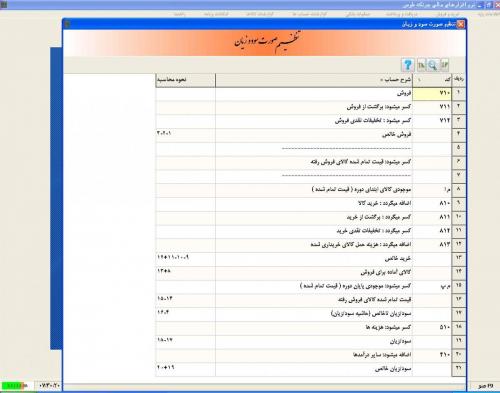Viewport: 500px width, 393px height.
Task: Click the 18-17 formula cell
Action: coord(185,342)
